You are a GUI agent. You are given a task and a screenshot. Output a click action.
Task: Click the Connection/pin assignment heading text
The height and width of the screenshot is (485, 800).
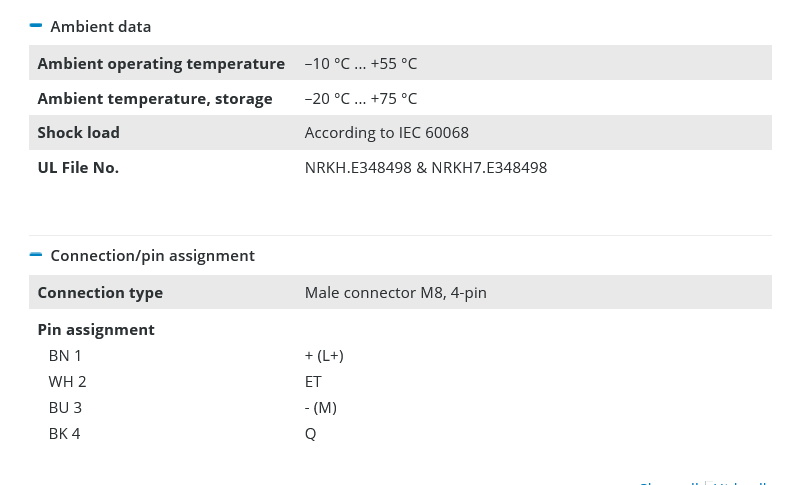[x=152, y=256]
